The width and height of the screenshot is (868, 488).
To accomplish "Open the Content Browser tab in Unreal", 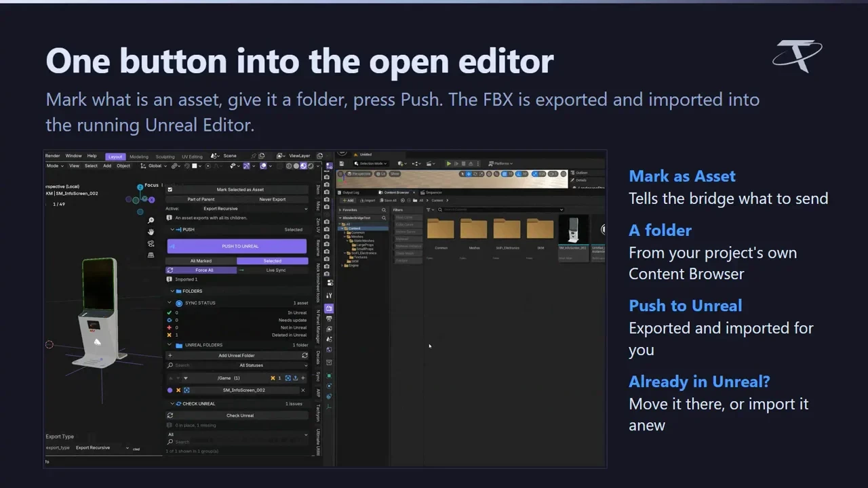I will click(395, 192).
